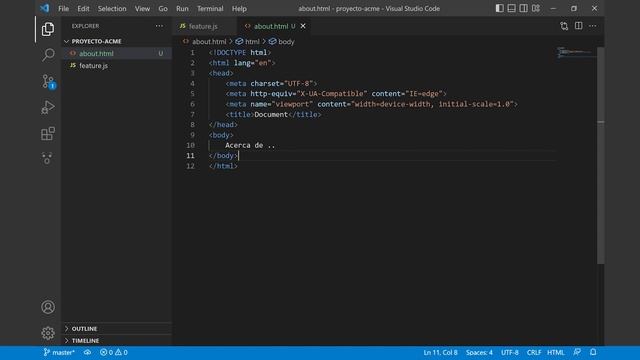Click the code minimap preview
The image size is (640, 360).
576,52
